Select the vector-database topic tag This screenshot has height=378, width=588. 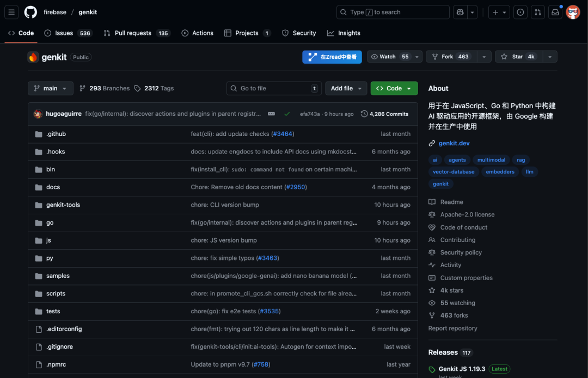point(454,172)
